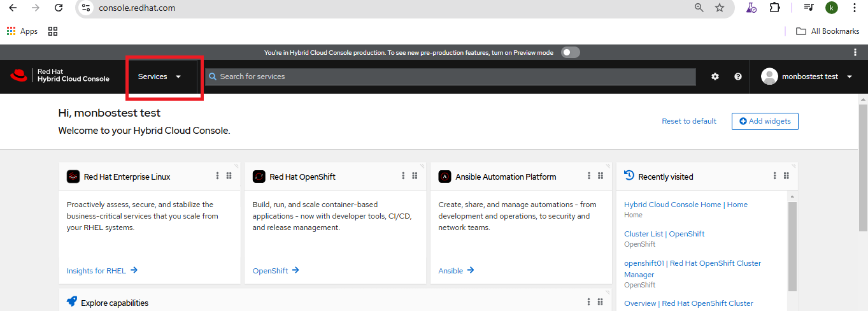Open the settings gear icon
Screen dimensions: 868x311
(x=715, y=76)
